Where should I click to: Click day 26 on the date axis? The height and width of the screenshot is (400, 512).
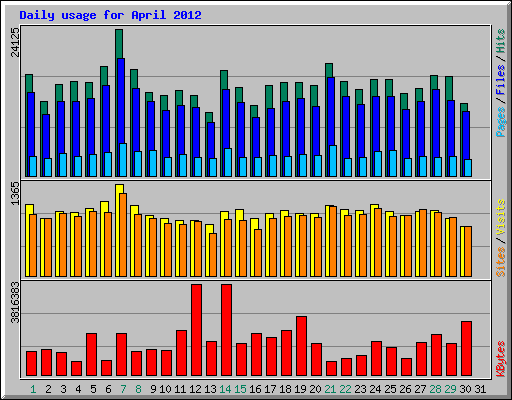(405, 389)
